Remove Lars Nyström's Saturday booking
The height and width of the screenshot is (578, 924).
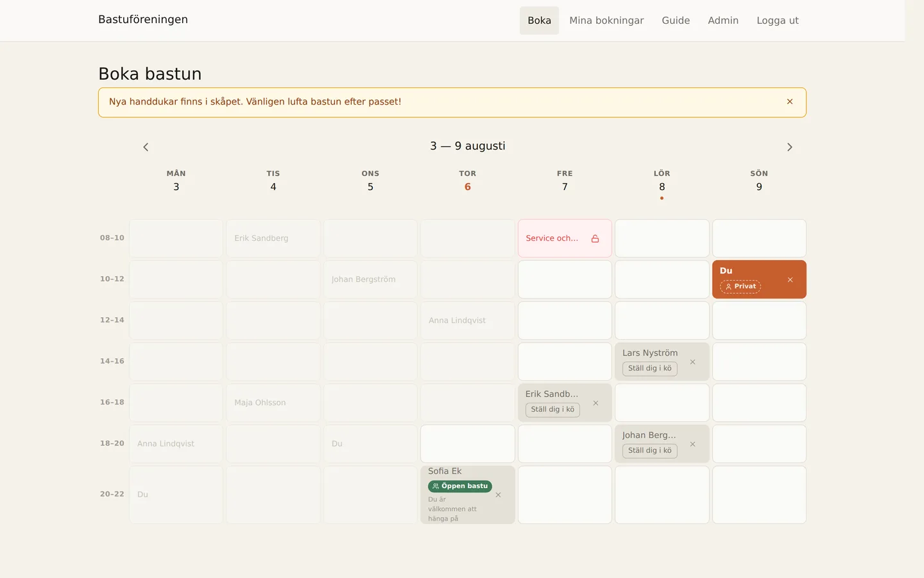(692, 362)
